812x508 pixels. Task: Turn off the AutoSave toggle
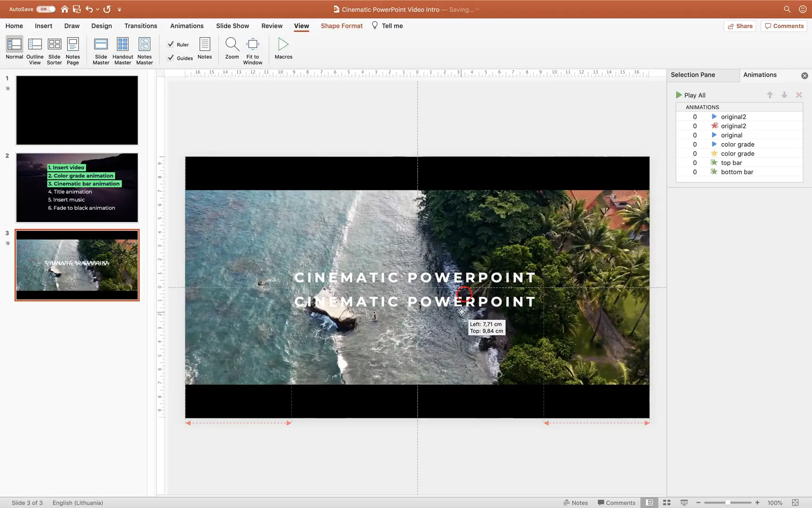tap(45, 8)
